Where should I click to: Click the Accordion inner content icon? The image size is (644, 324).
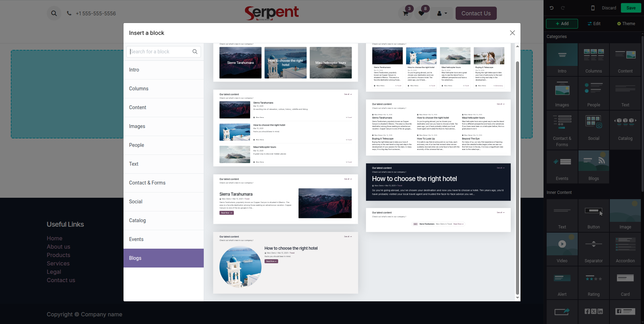(x=625, y=249)
